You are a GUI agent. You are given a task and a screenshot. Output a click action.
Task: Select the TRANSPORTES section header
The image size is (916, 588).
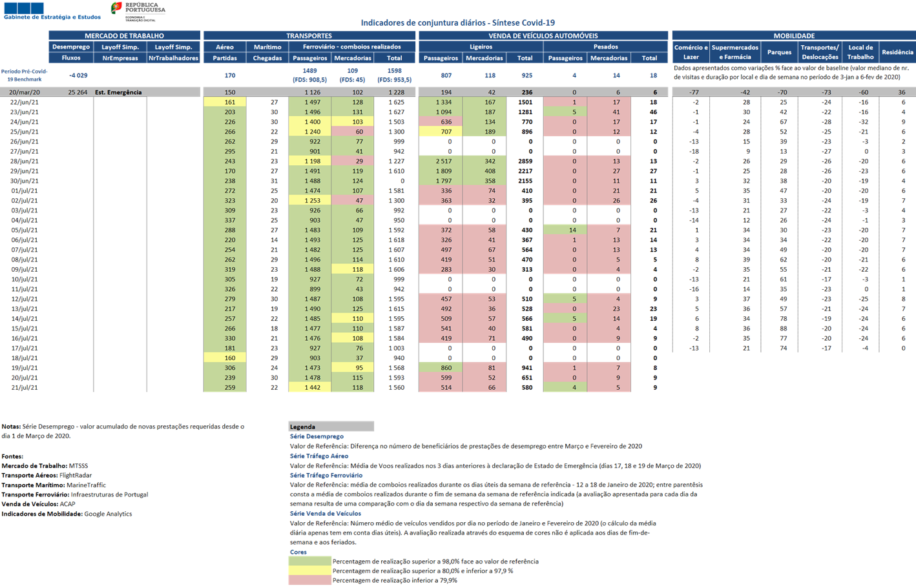point(309,35)
